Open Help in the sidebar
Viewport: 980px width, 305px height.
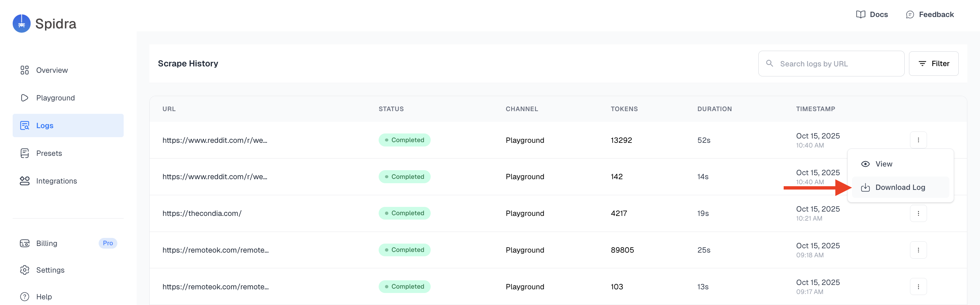tap(68, 297)
